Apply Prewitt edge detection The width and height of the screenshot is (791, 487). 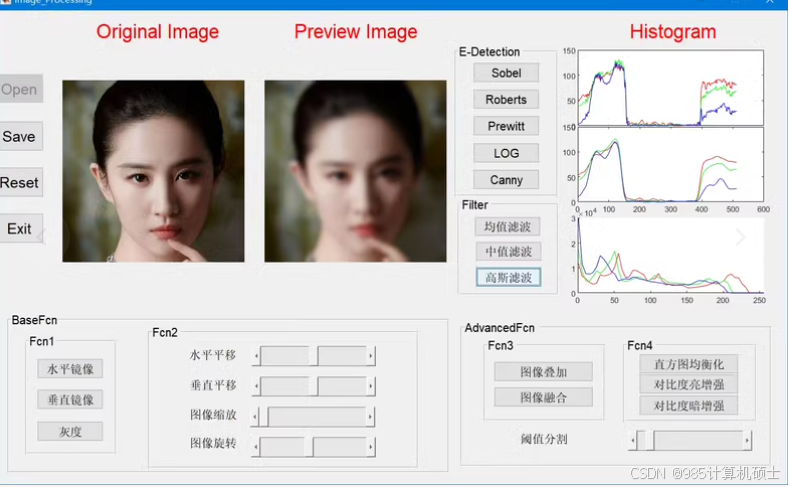506,126
